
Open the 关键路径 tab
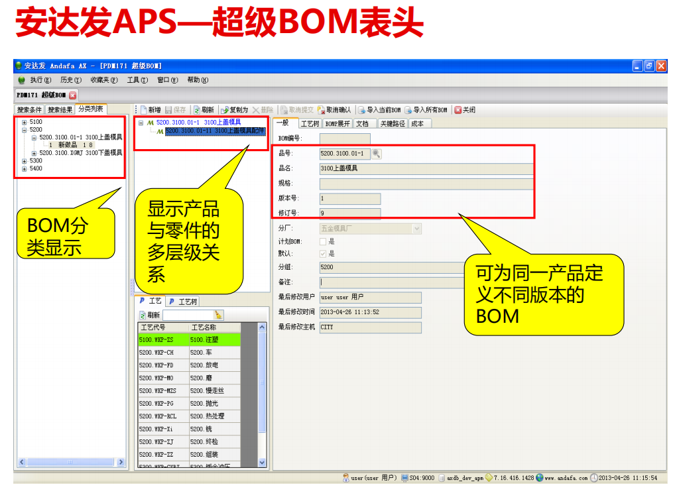393,124
